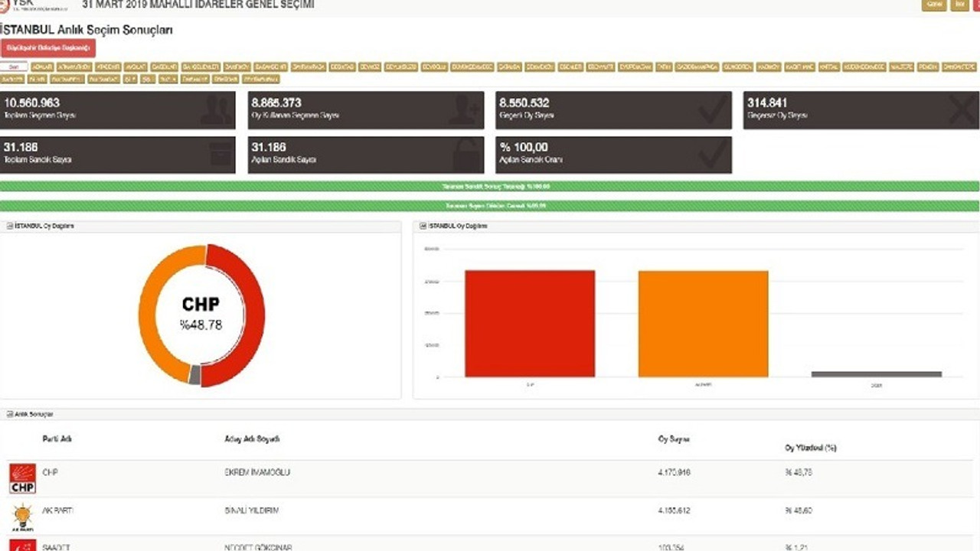Select the ÇEKMEKÖY district tab
Image resolution: width=980 pixels, height=551 pixels.
[x=540, y=67]
